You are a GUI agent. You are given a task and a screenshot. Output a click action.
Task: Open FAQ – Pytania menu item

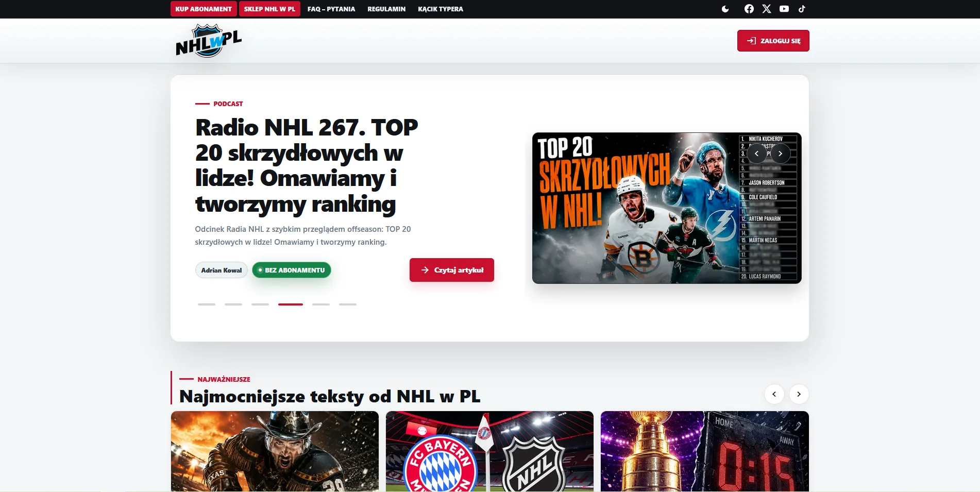point(331,9)
